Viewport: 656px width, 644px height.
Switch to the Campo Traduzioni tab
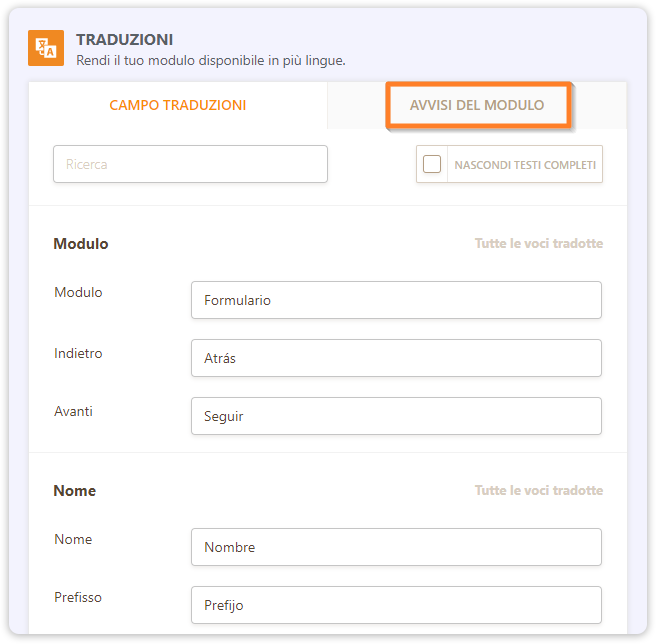click(x=177, y=105)
